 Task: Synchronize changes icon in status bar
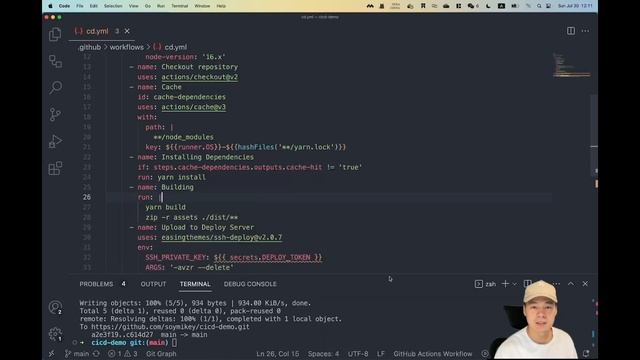click(x=96, y=354)
